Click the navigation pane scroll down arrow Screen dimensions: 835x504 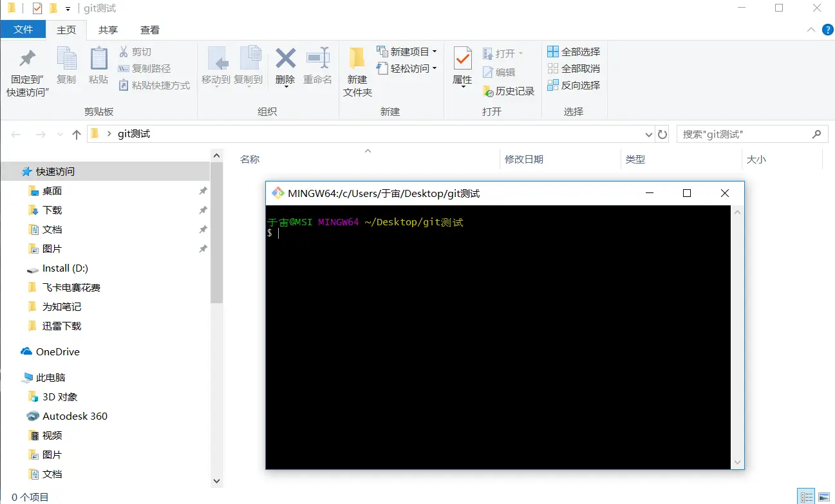[x=216, y=481]
